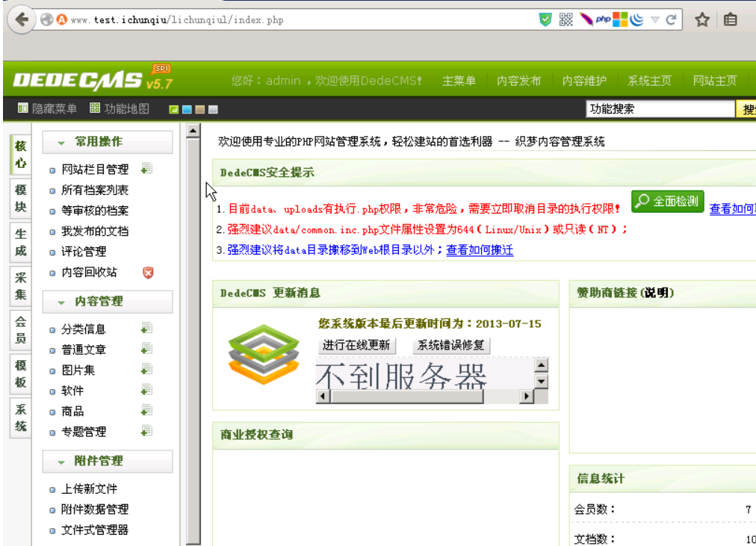Click the colorful Windows-flag icon in address bar
This screenshot has height=546, width=756.
coord(620,19)
